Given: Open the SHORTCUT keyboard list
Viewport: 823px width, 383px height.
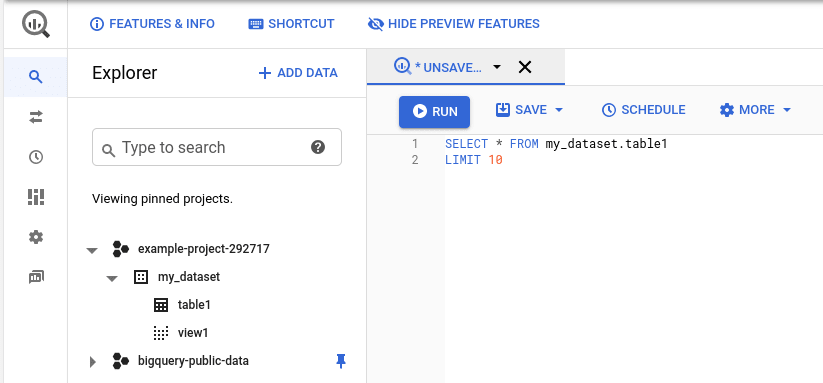Looking at the screenshot, I should (x=291, y=24).
